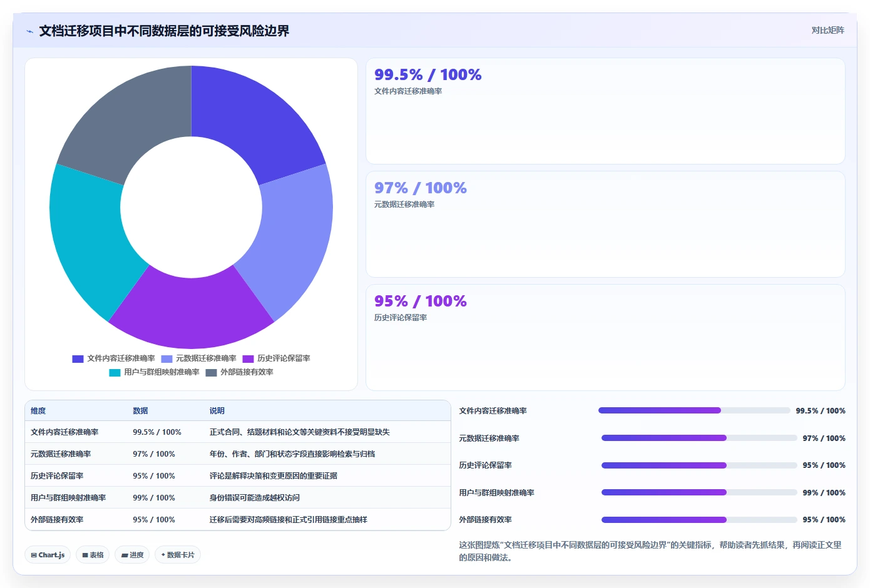Screen dimensions: 870x588
Task: Click the 文件内容迁移准确率 label in the progress list
Action: (493, 411)
